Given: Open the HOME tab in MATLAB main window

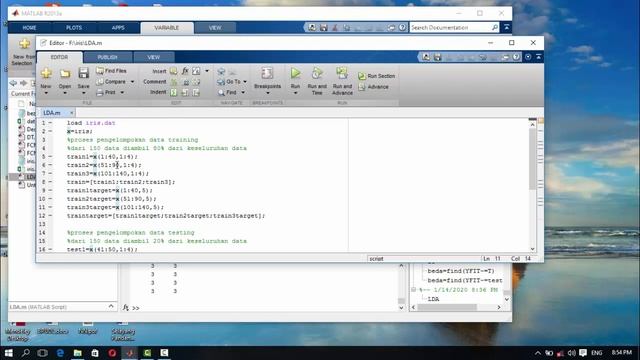Looking at the screenshot, I should 29,28.
